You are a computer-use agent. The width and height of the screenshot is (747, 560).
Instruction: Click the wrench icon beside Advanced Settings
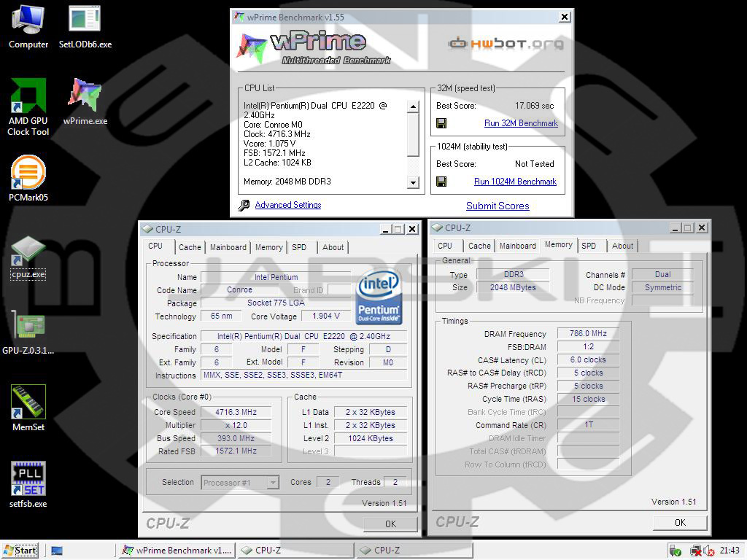point(244,205)
